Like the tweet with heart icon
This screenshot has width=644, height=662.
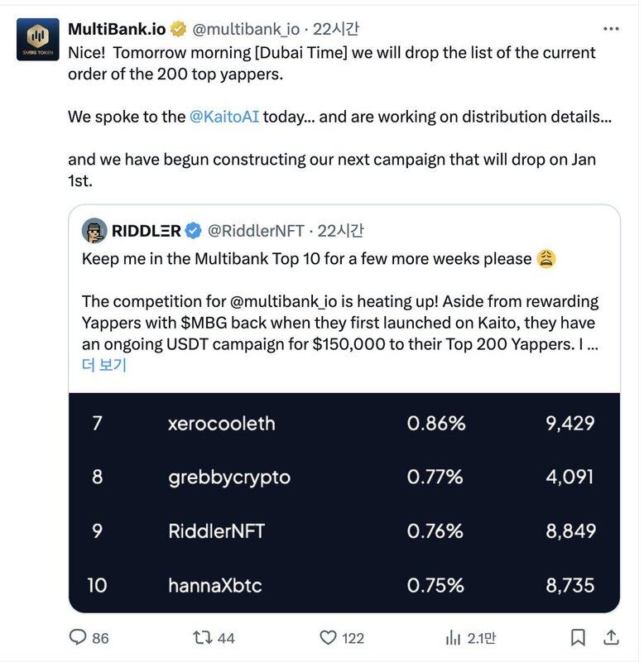329,637
